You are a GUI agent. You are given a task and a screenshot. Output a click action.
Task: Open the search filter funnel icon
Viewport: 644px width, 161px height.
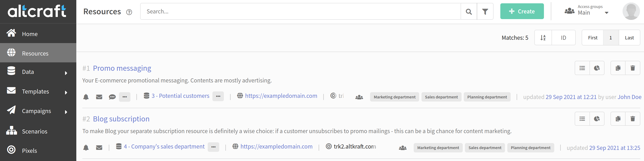[x=485, y=11]
